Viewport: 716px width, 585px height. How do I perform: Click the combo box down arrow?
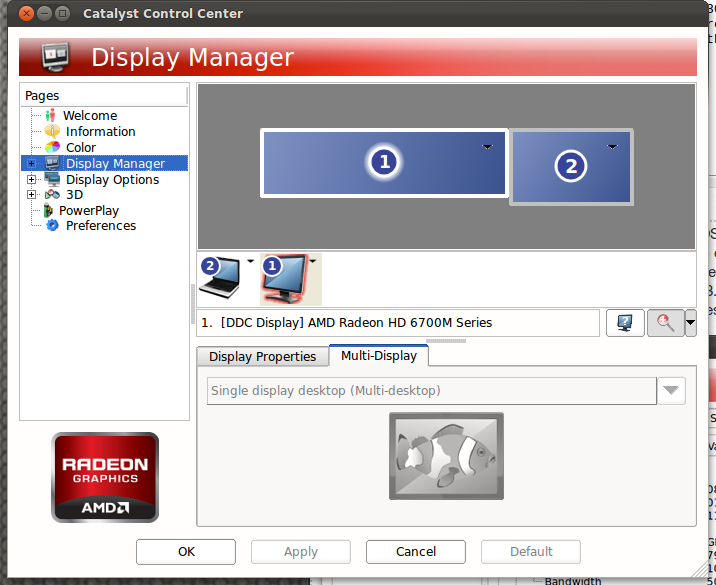pyautogui.click(x=671, y=391)
